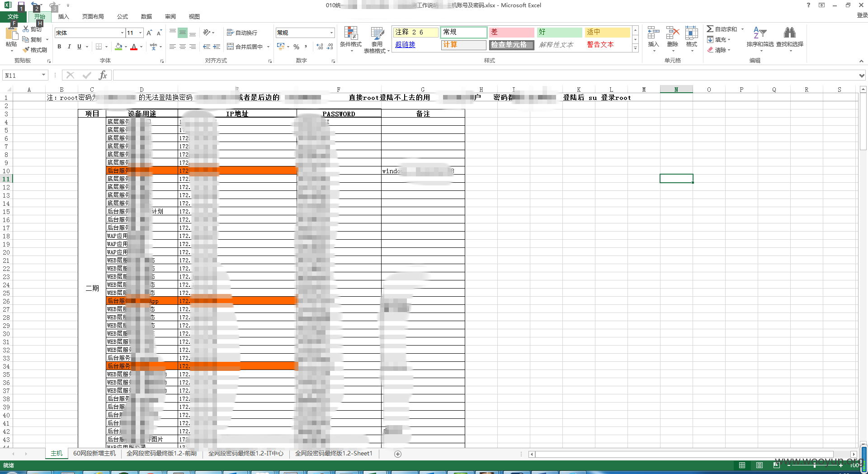Apply percent style format

pos(297,47)
